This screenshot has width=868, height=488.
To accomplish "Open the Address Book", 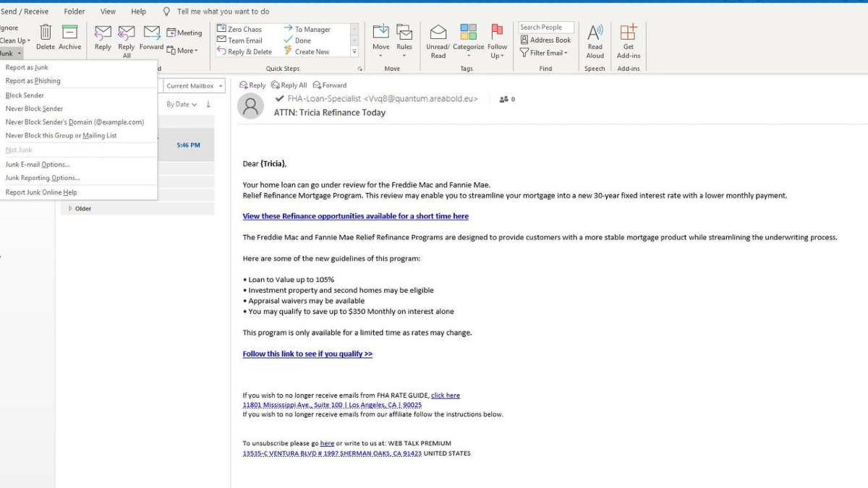I will [545, 39].
